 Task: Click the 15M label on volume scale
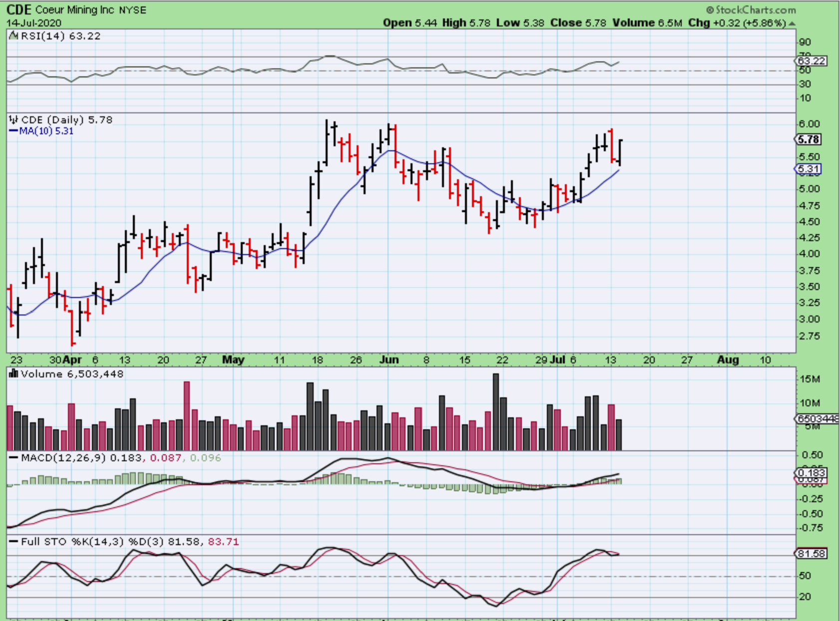click(810, 379)
